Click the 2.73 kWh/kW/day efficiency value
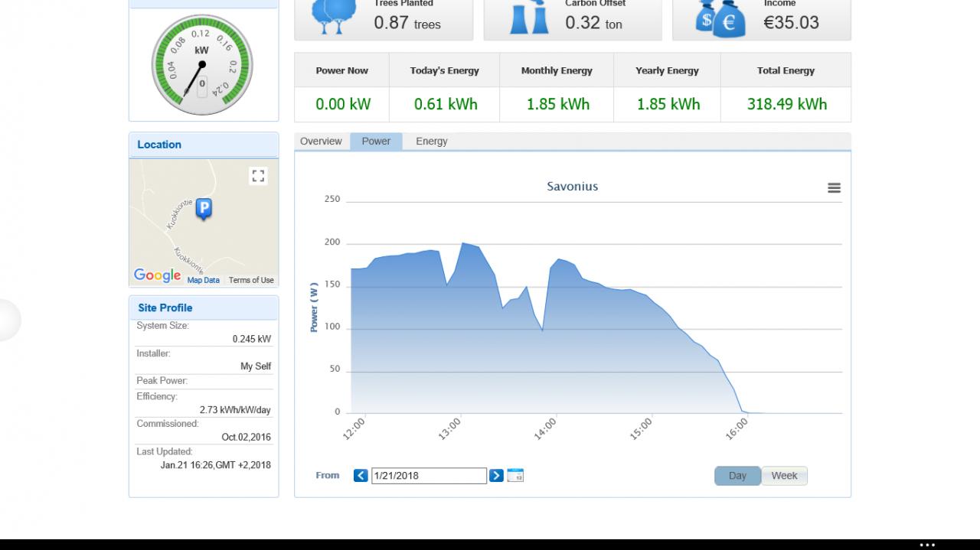This screenshot has width=980, height=550. [235, 410]
